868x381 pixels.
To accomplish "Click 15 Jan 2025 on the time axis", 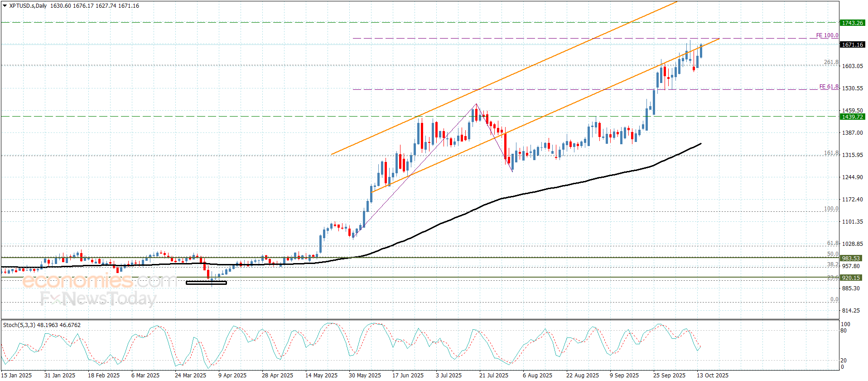I will click(17, 375).
